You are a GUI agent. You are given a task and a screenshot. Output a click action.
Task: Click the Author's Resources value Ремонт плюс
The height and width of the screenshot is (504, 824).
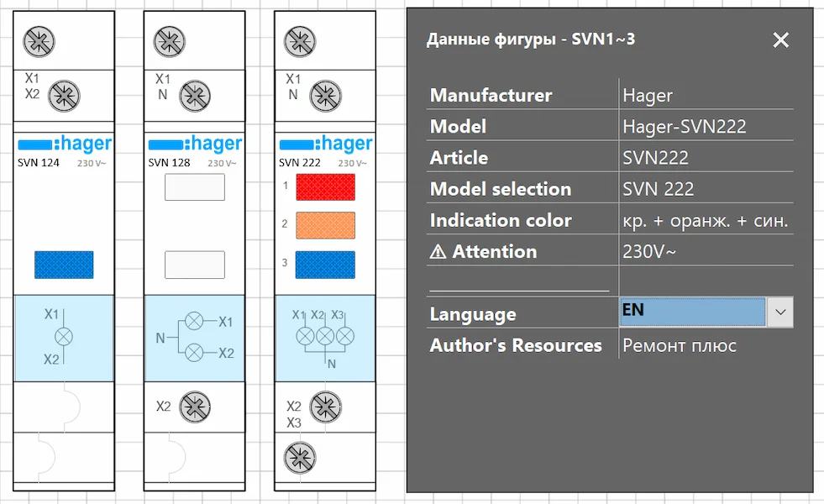coord(680,346)
